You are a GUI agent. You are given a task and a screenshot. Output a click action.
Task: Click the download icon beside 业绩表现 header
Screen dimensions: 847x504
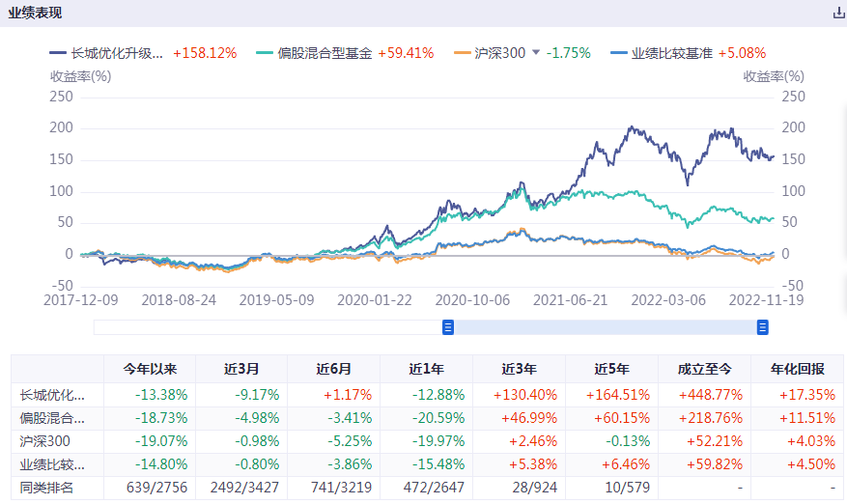click(x=838, y=14)
